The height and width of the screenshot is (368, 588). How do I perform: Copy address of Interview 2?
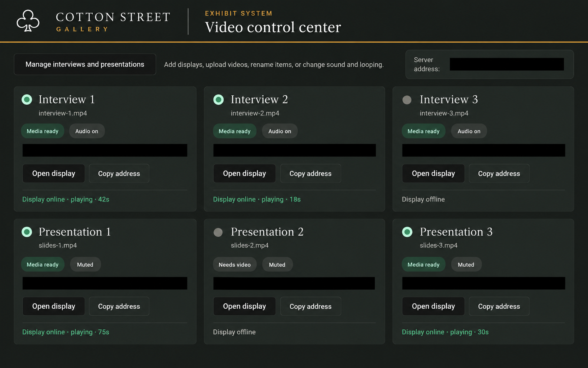310,173
